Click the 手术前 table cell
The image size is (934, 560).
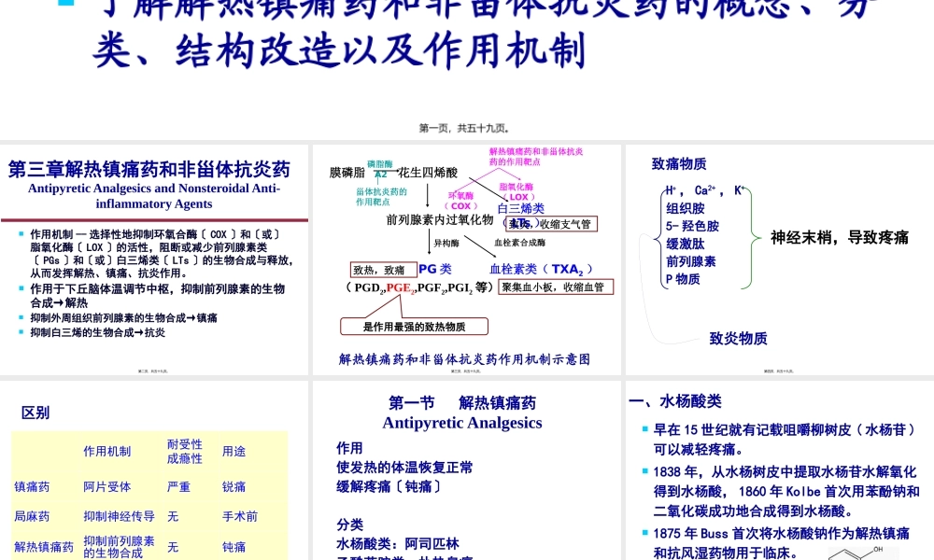240,516
